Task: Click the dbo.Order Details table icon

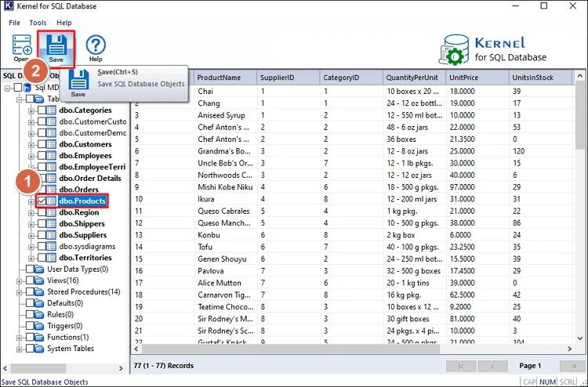Action: [52, 179]
